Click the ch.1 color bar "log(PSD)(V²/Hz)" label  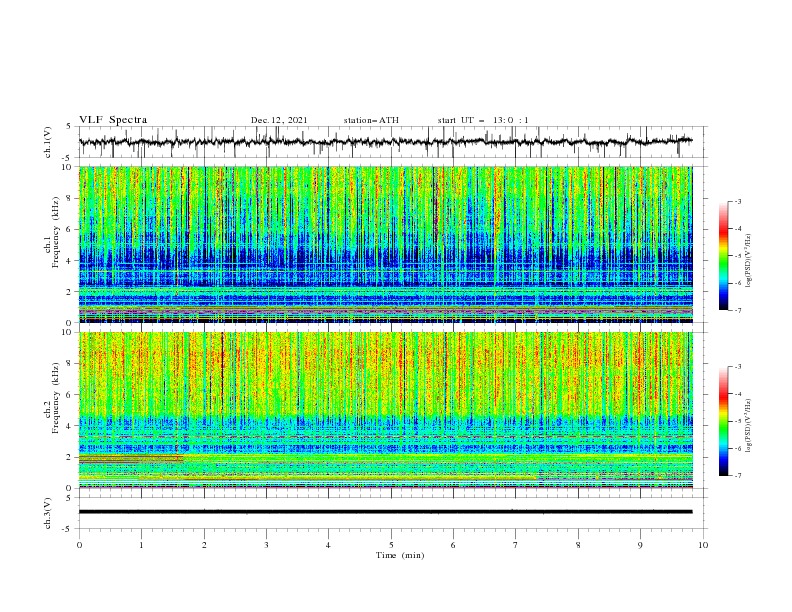[749, 261]
